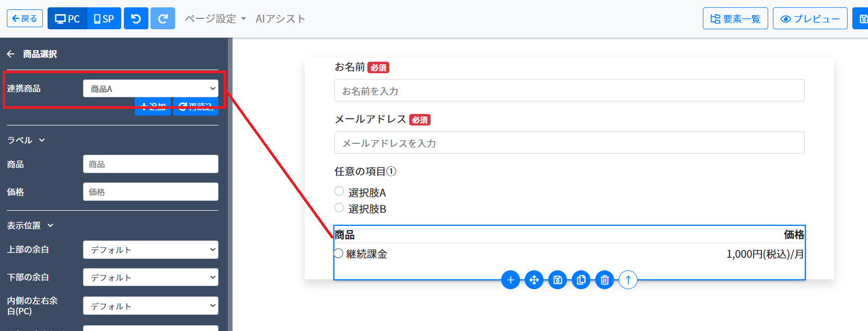
Task: Click the redo arrow icon
Action: (163, 19)
